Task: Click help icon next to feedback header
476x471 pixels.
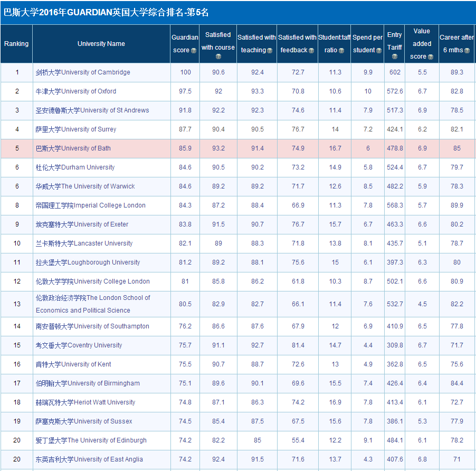Action: pos(311,51)
